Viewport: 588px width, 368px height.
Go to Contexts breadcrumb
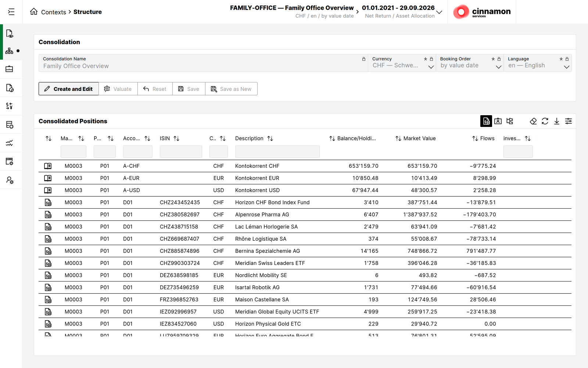point(54,12)
